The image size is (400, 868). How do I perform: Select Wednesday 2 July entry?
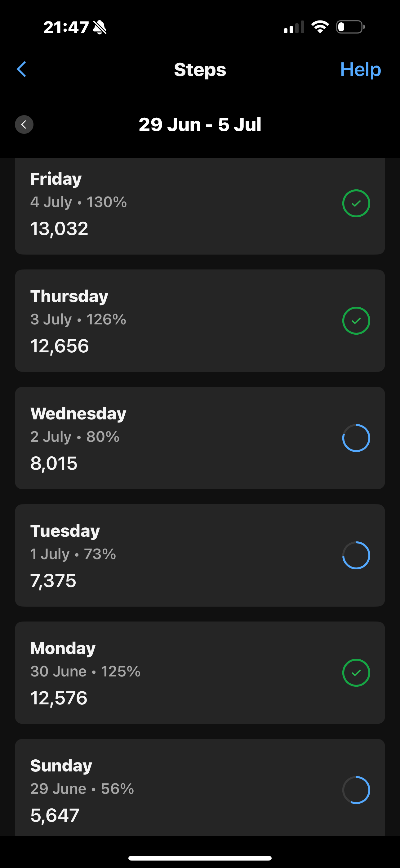[x=200, y=438]
